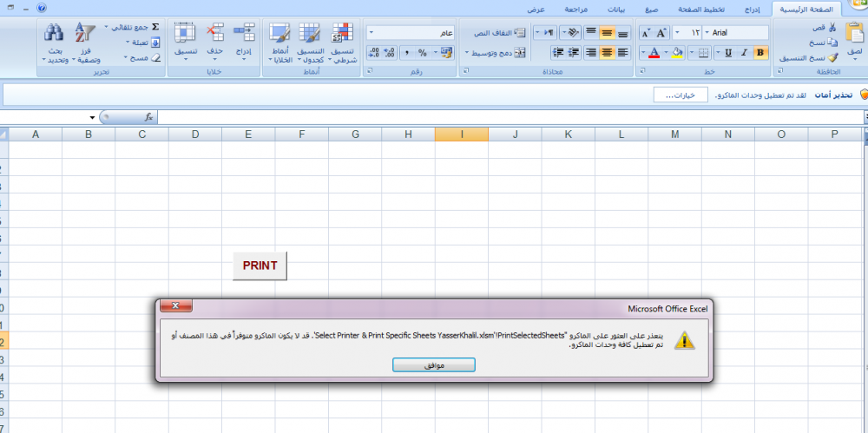Click the Percent Style button

[422, 53]
